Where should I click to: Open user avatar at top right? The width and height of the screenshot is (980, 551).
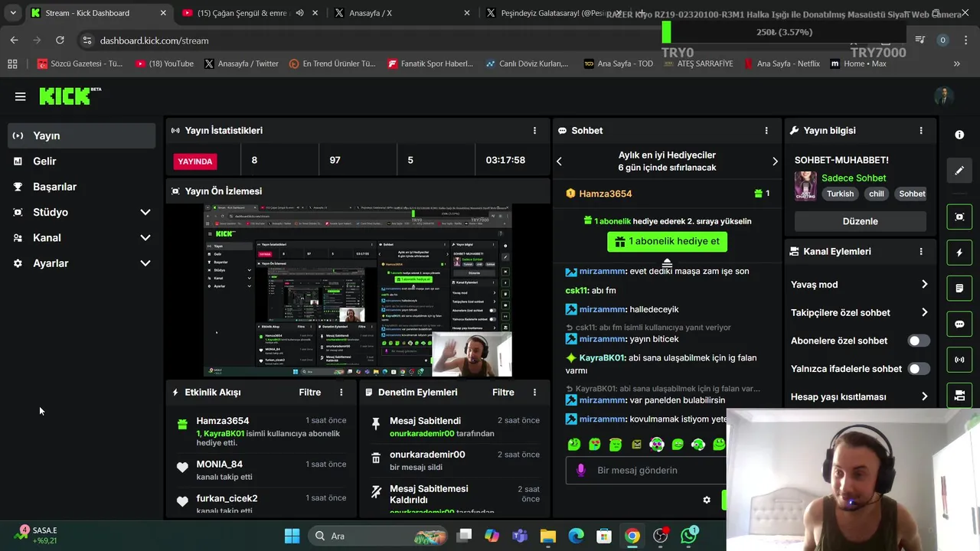point(943,96)
